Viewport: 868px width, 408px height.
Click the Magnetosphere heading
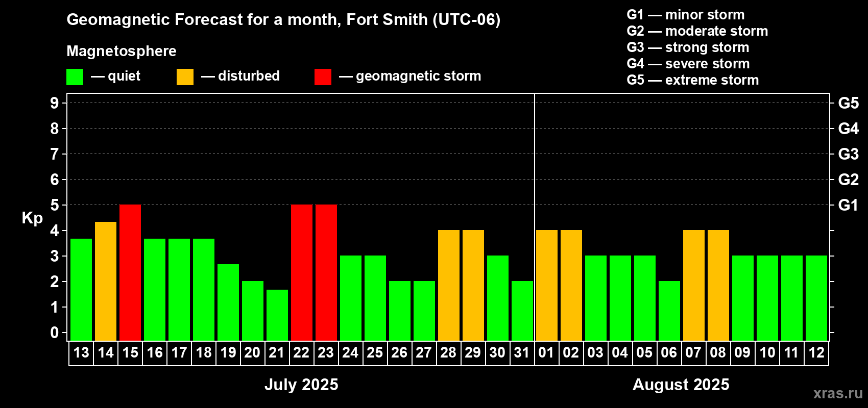122,51
